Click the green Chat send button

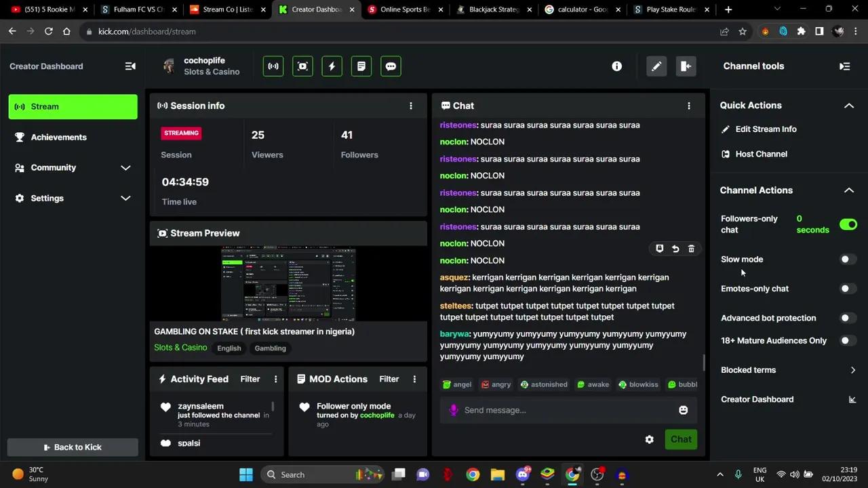pyautogui.click(x=680, y=439)
